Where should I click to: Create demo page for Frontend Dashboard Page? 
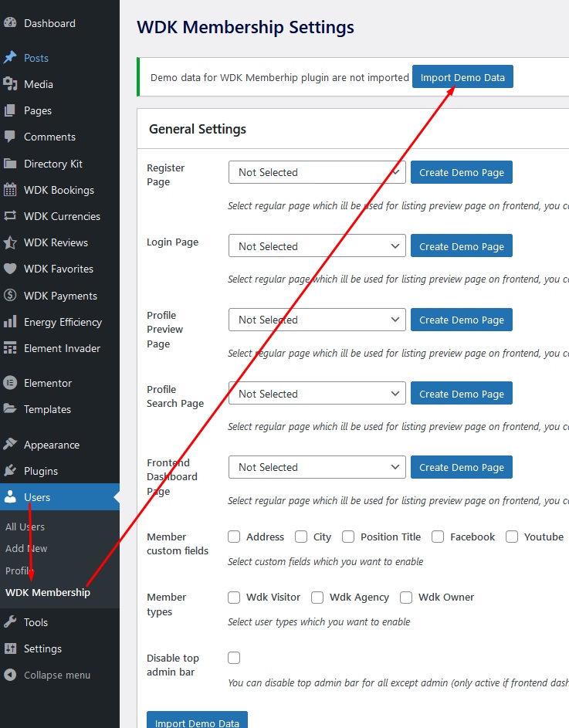[x=461, y=467]
